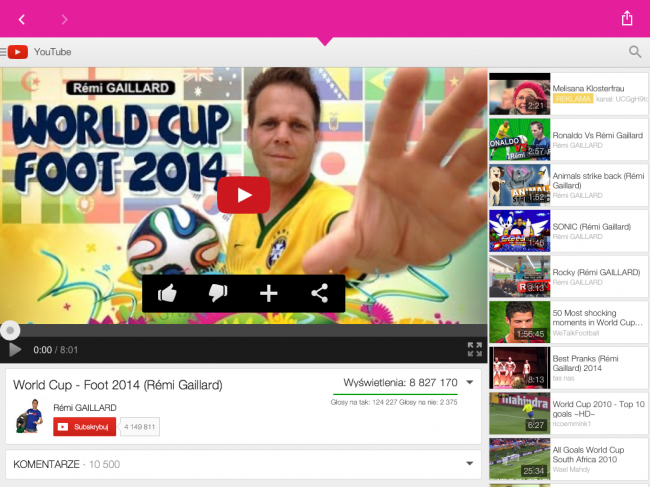Image resolution: width=650 pixels, height=487 pixels.
Task: Go forward with the right chevron arrow
Action: click(x=64, y=19)
